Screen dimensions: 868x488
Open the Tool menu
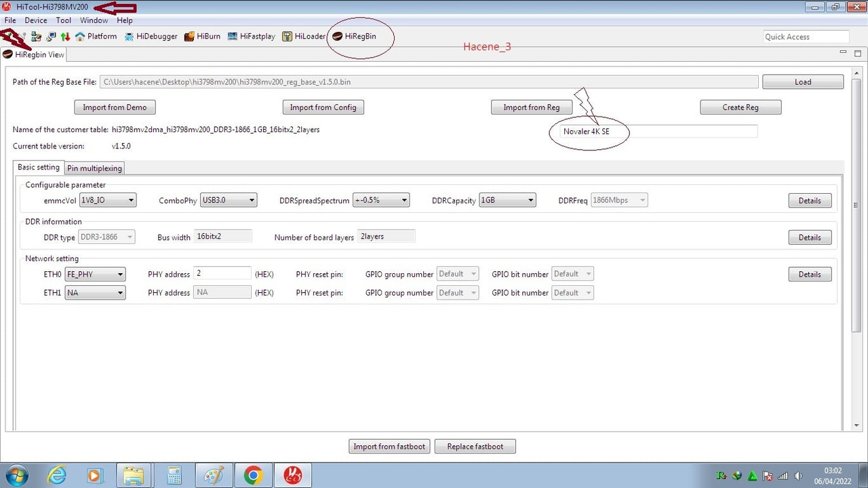64,20
